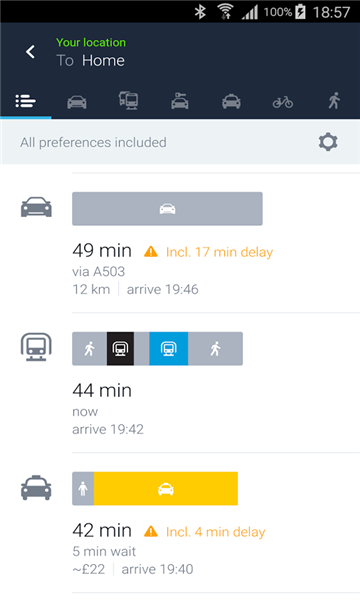Open the 44 min transit route
Viewport: 360px width, 600px height.
pyautogui.click(x=180, y=383)
